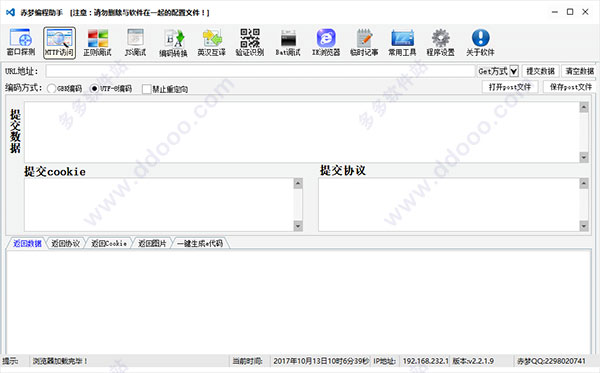Open the 正则调试 regex debugger
The width and height of the screenshot is (600, 373).
(x=97, y=42)
